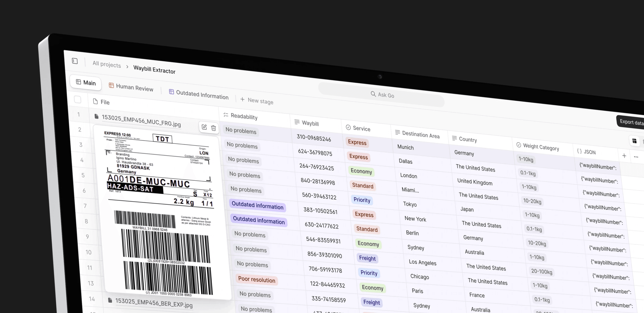The height and width of the screenshot is (313, 644).
Task: Click the Freight tag for Los Angeles
Action: point(367,258)
